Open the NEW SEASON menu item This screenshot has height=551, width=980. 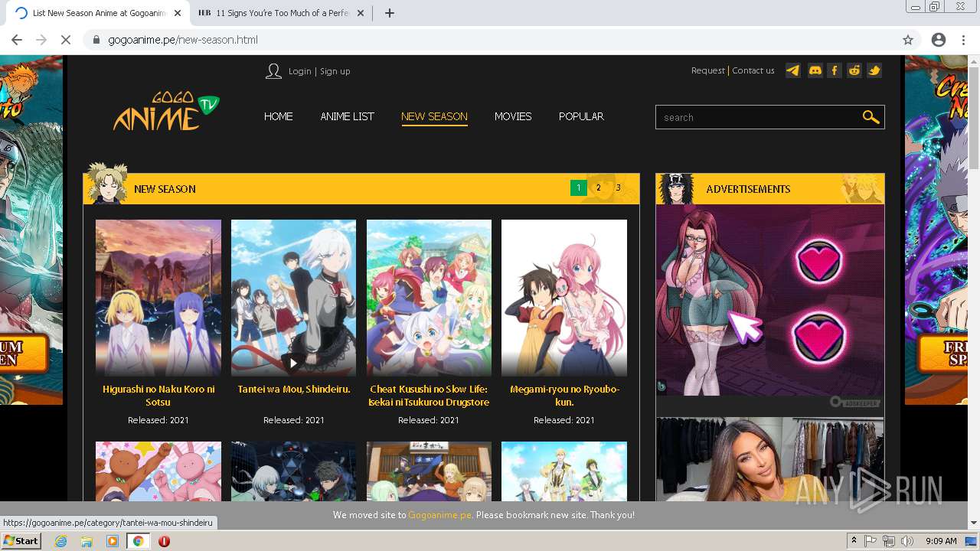[434, 116]
